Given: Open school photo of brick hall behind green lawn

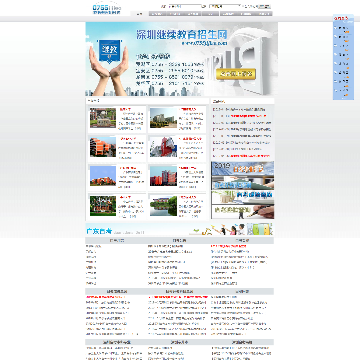Looking at the screenshot, I should [x=103, y=206].
